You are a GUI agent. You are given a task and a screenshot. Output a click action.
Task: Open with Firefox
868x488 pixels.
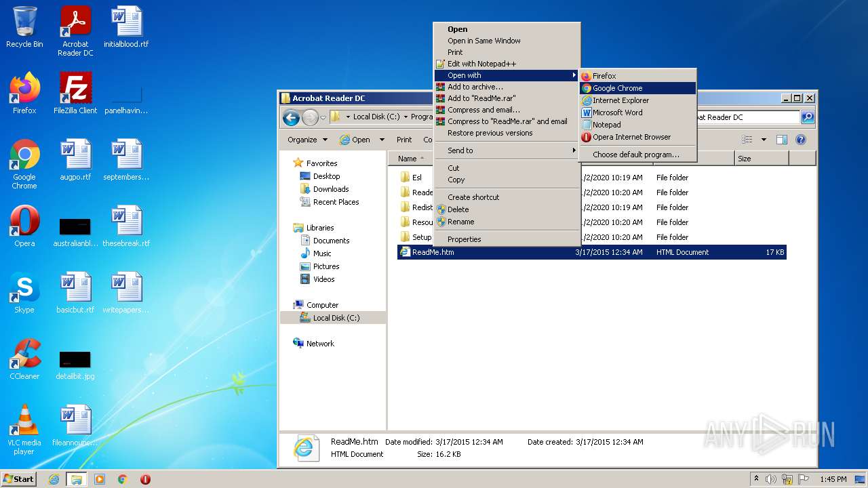coord(637,76)
